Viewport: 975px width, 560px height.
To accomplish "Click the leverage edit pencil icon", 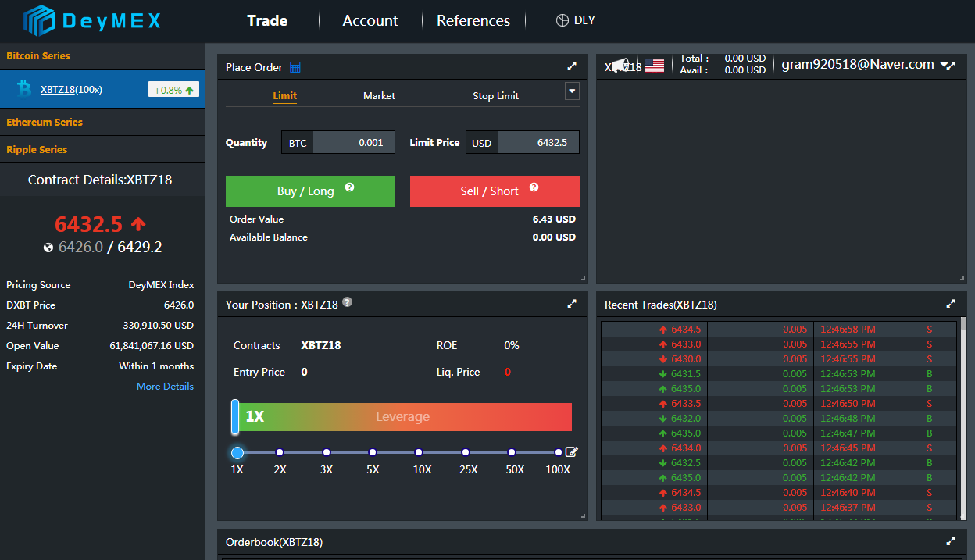I will [x=571, y=451].
